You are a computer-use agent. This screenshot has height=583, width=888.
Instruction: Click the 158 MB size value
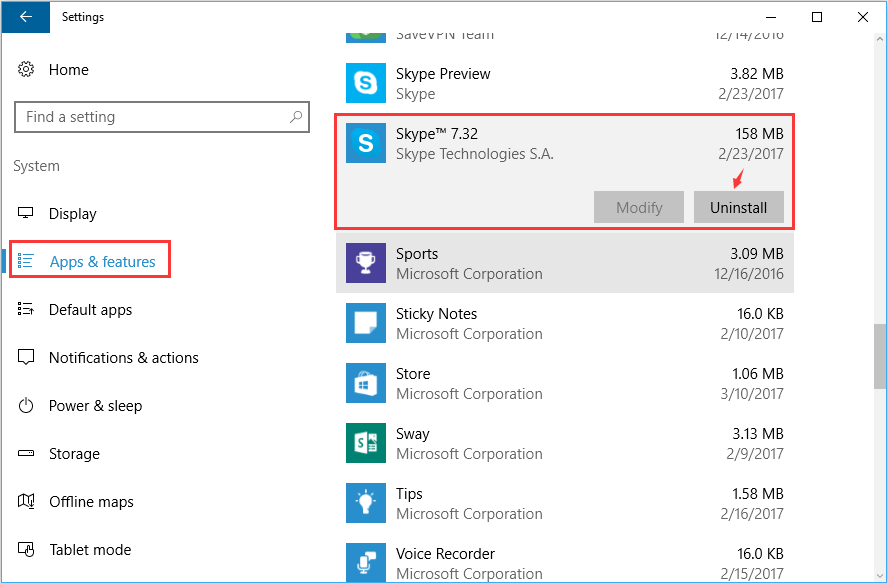click(x=759, y=134)
